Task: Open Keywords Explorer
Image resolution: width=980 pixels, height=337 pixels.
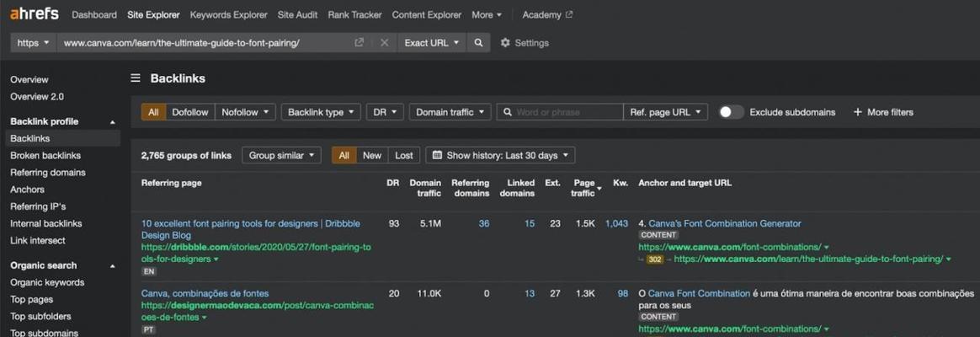Action: (229, 14)
